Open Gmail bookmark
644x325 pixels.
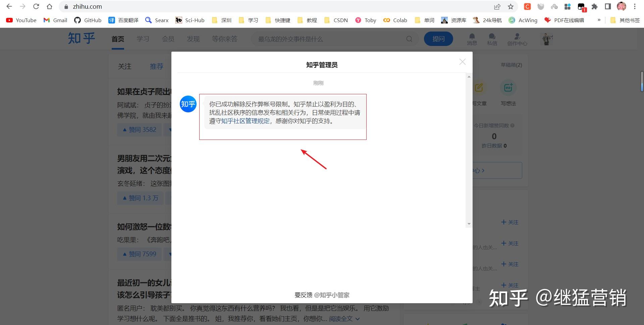56,20
